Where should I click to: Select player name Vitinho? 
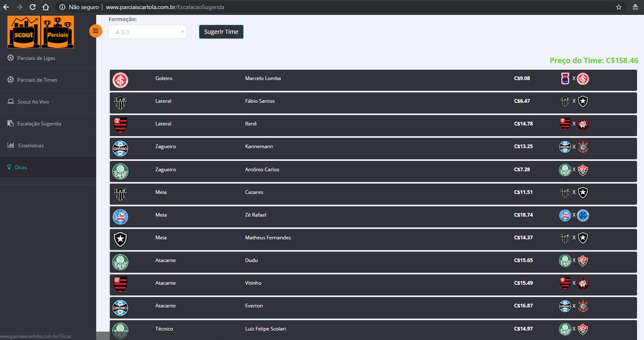tap(253, 283)
